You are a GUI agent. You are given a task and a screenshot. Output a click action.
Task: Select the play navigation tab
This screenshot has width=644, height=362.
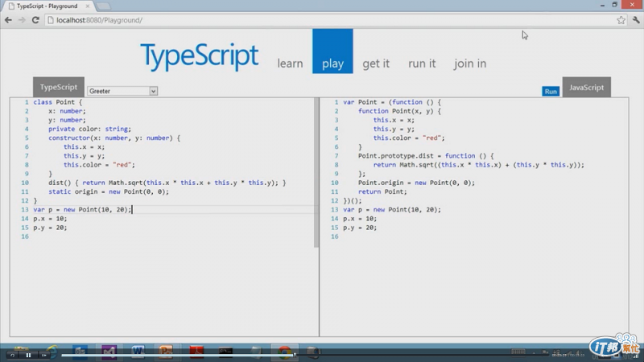tap(332, 51)
